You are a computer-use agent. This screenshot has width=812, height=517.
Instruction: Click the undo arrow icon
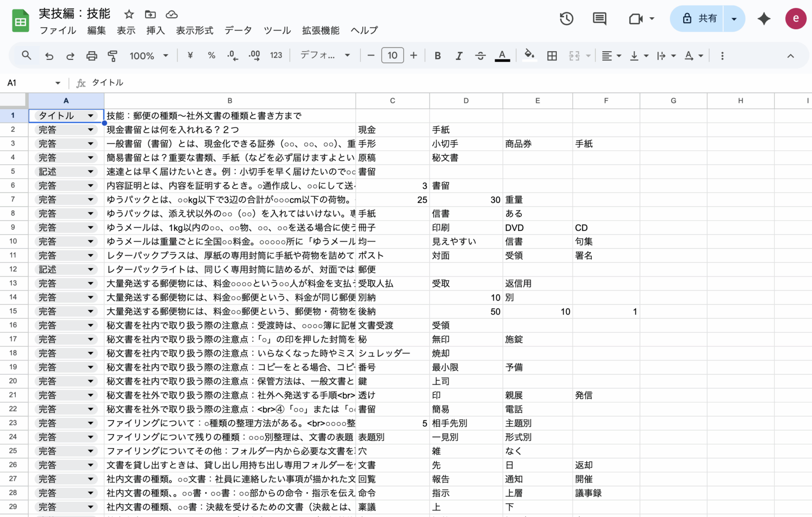coord(49,56)
